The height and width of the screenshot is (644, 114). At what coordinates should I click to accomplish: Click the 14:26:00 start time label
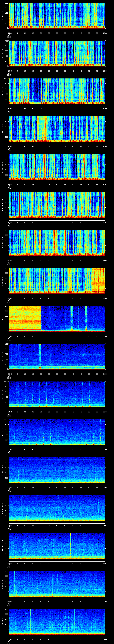pos(9,487)
